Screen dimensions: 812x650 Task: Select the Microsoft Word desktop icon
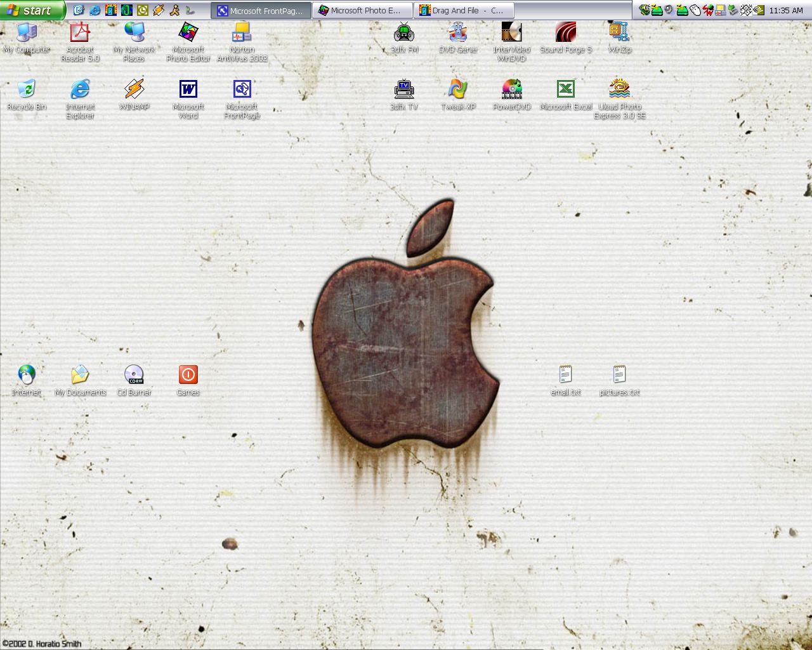188,99
